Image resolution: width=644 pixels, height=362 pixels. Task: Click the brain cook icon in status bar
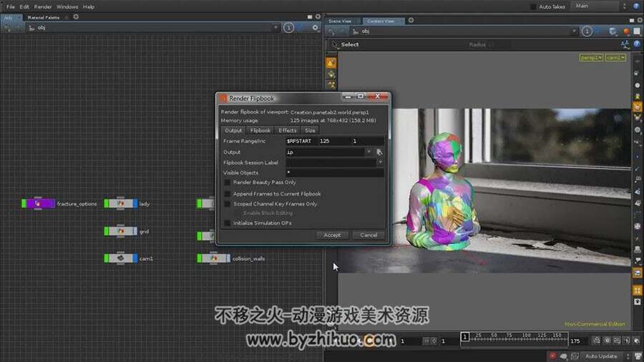pos(564,356)
